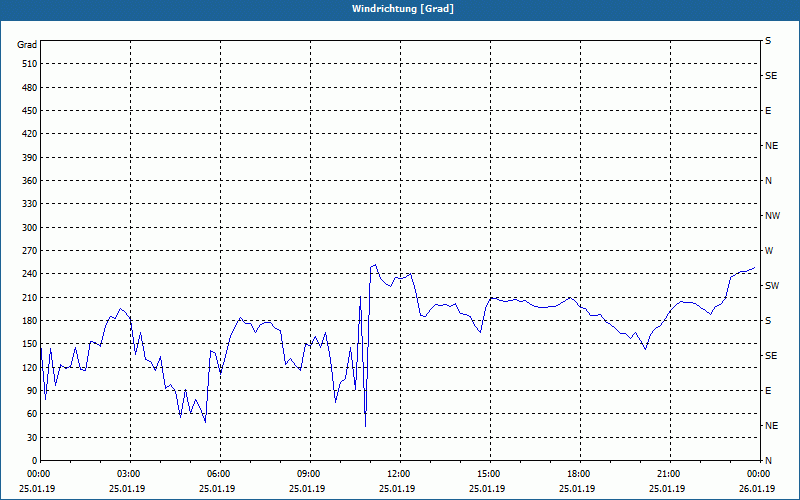Pick the '360' degree axis label

(x=30, y=181)
